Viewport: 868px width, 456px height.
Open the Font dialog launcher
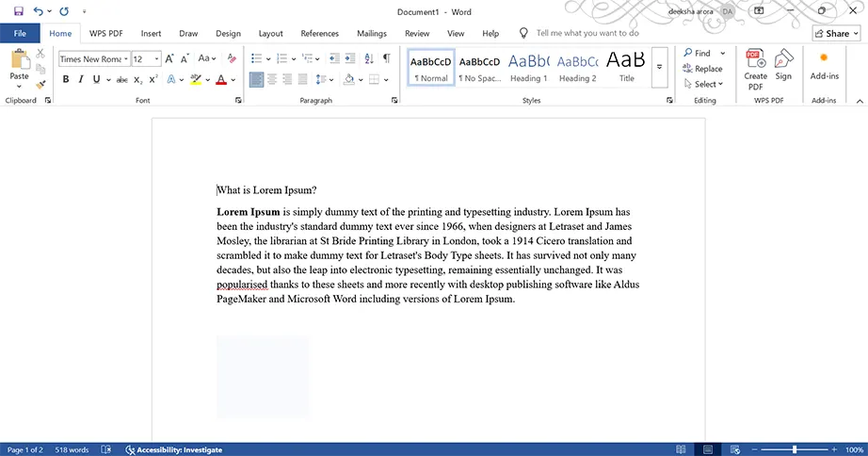point(238,100)
